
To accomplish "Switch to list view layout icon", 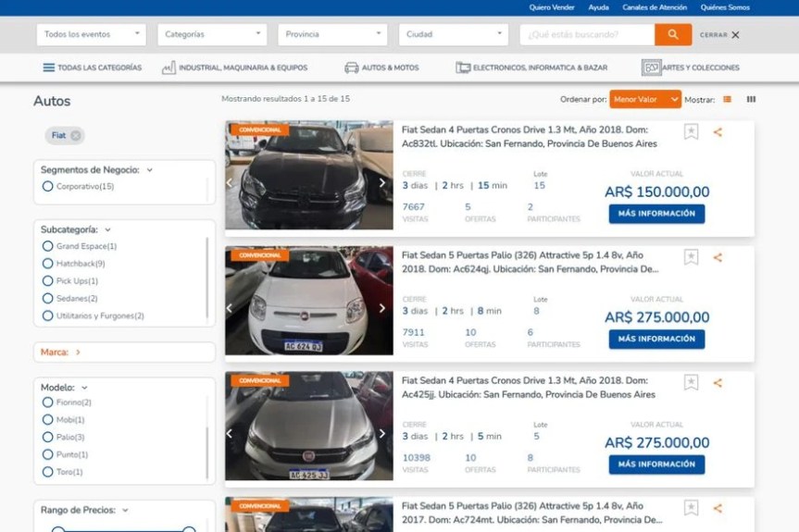I will pyautogui.click(x=727, y=99).
